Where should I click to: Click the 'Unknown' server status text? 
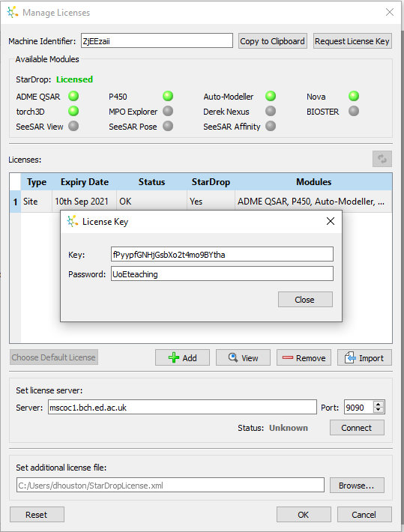coord(289,428)
